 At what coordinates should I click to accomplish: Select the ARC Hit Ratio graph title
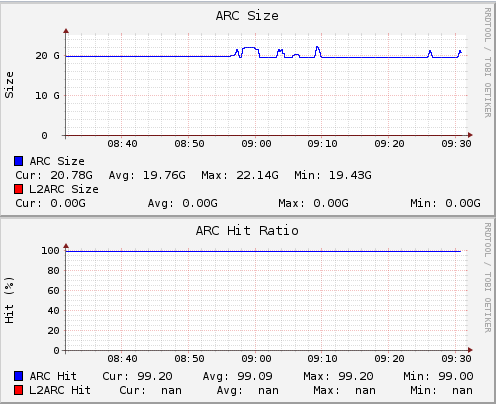click(x=247, y=231)
